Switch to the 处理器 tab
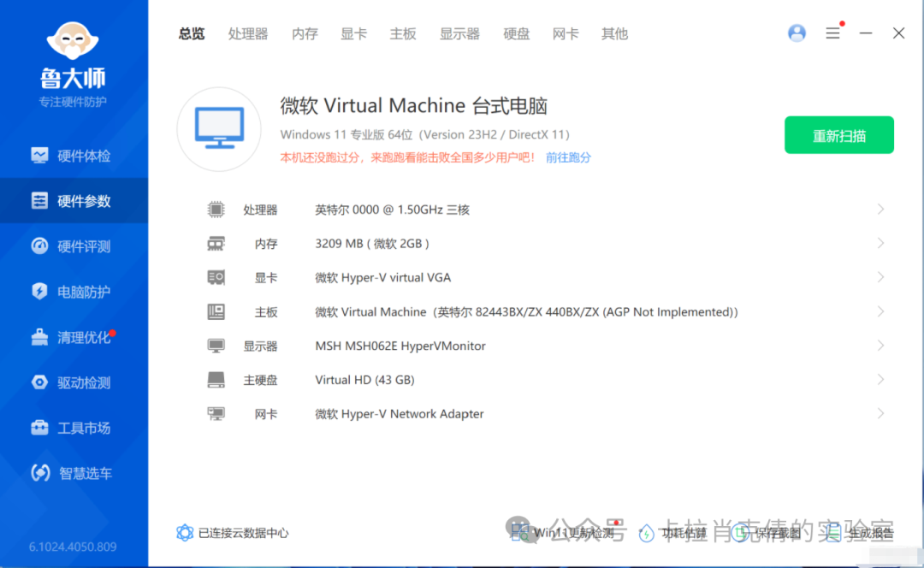This screenshot has height=568, width=924. coord(248,34)
